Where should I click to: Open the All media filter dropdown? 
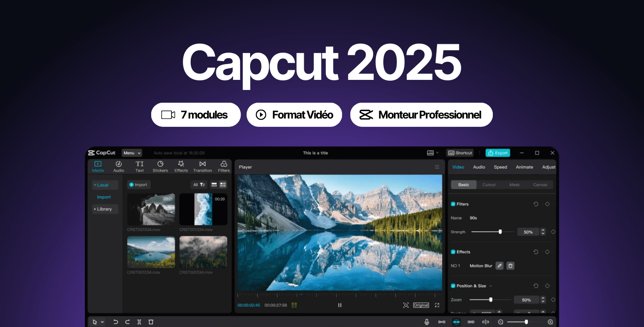point(199,185)
